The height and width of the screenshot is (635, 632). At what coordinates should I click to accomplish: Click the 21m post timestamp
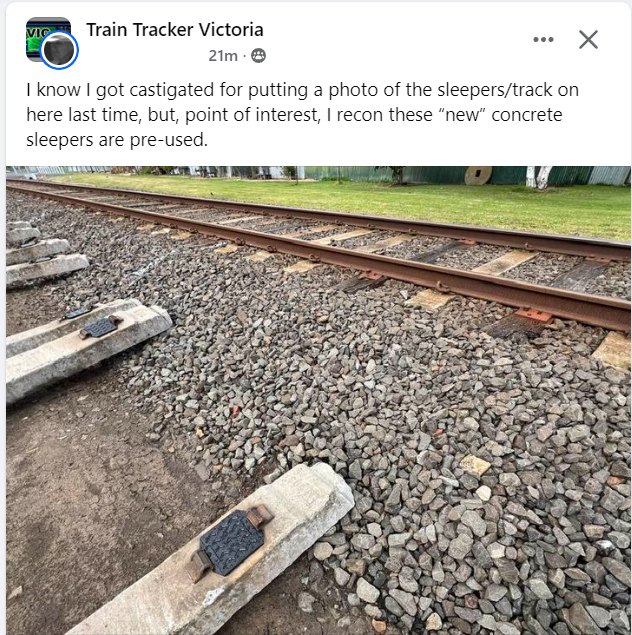pyautogui.click(x=223, y=56)
